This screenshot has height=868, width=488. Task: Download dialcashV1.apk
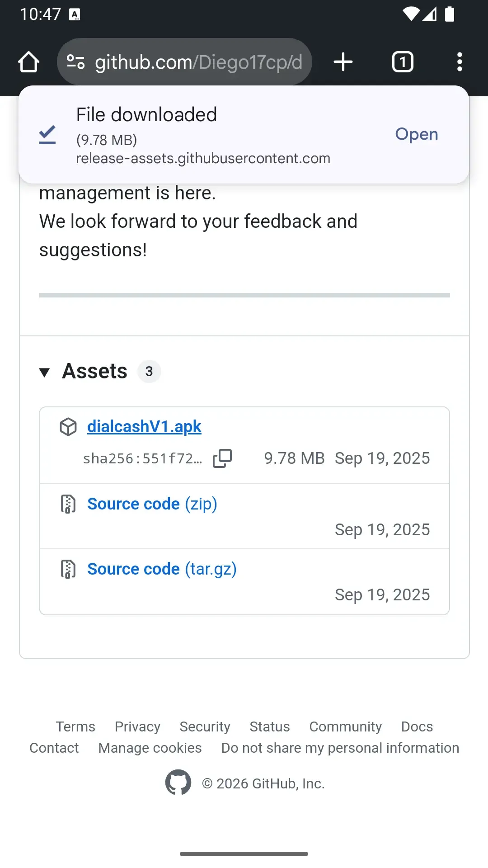(144, 426)
